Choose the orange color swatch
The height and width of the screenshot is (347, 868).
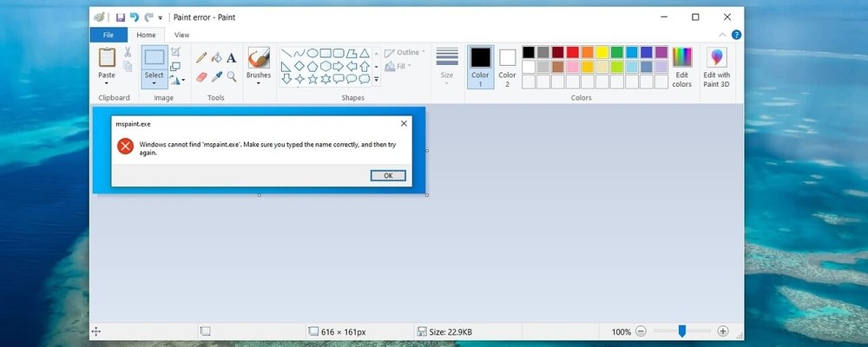tap(588, 52)
